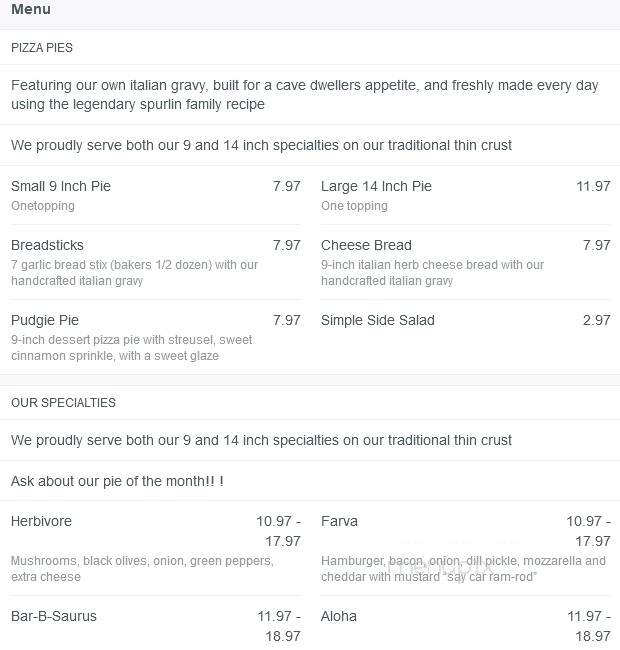
Task: Click the pie of the month note
Action: [117, 481]
